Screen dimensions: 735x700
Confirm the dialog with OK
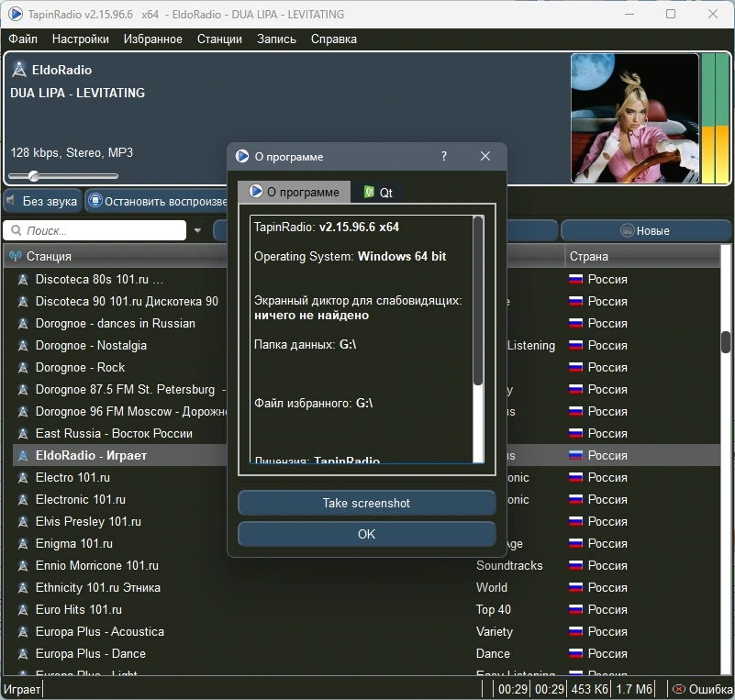pos(366,534)
